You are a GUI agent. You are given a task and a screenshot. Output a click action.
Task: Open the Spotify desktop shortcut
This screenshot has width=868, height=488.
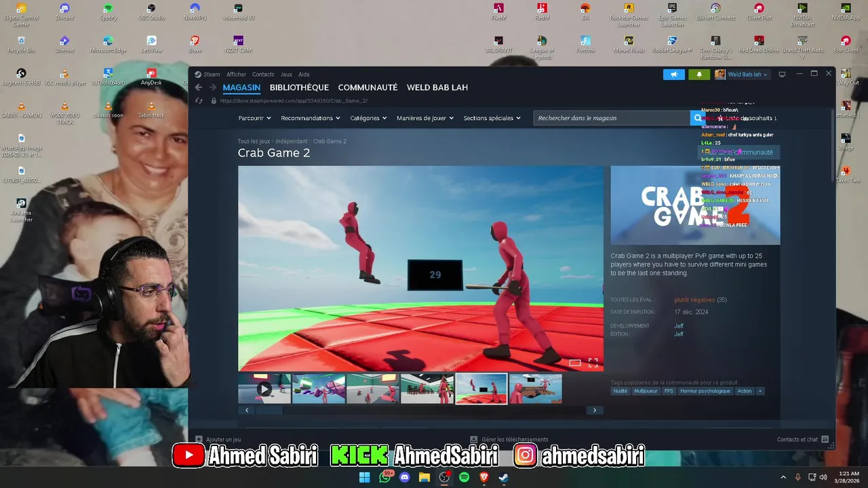[x=108, y=12]
